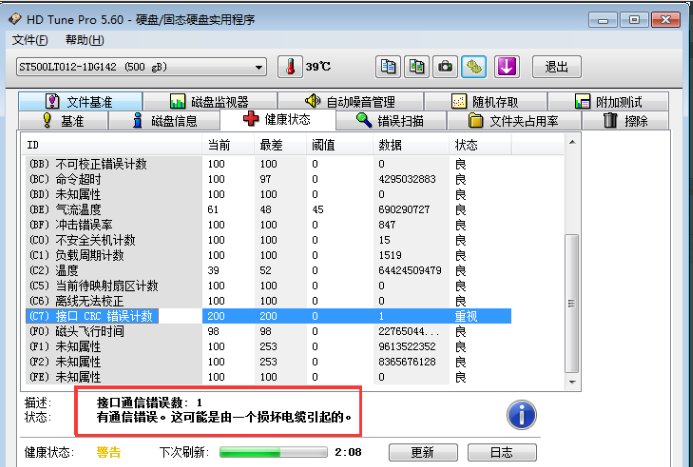Select the (C0) 不安全关机计数 row
Image resolution: width=693 pixels, height=467 pixels.
click(268, 240)
